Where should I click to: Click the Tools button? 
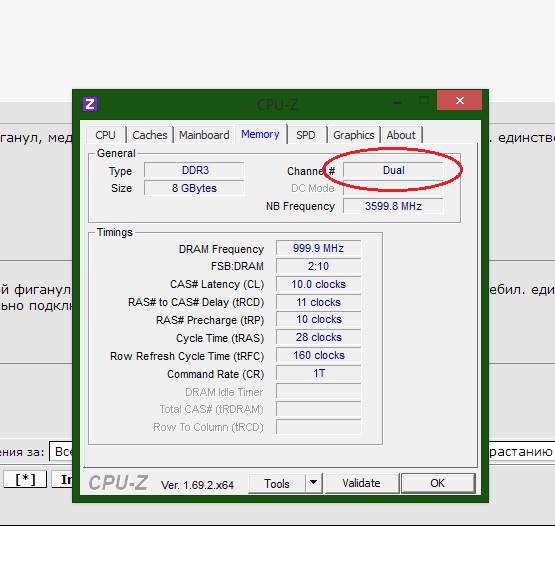click(x=277, y=484)
